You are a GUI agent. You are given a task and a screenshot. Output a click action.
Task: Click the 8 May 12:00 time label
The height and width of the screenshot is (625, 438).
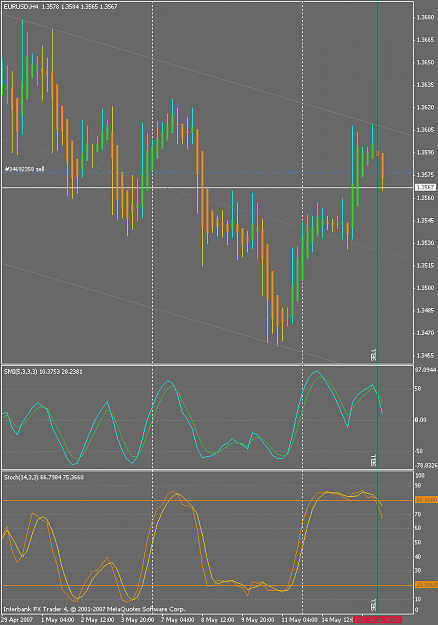click(218, 620)
